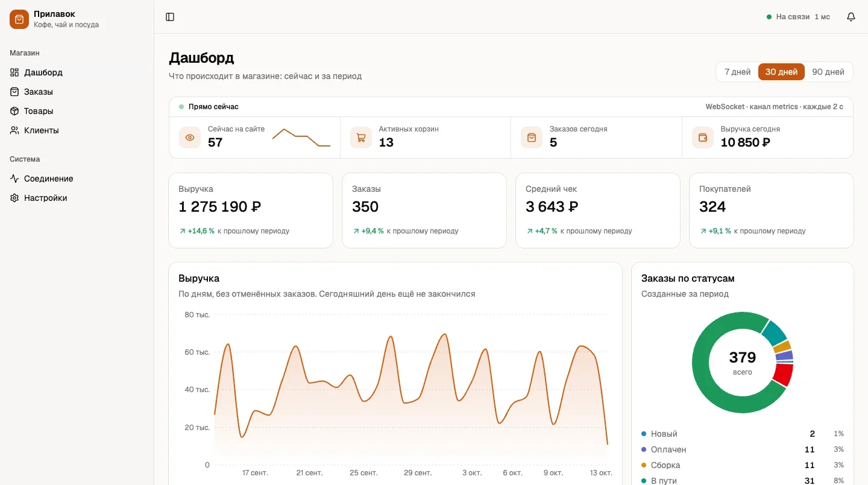Click the yellow Сборка legend dot
This screenshot has height=485, width=868.
644,465
